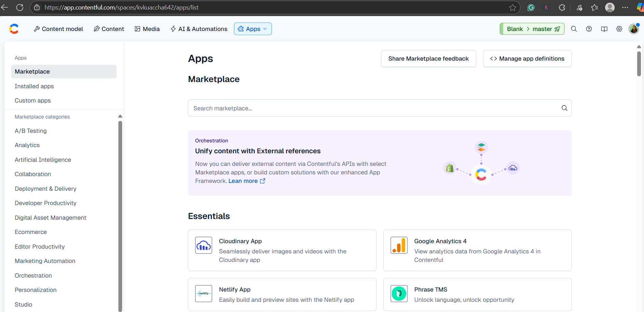
Task: Open Artificial Intelligence category
Action: 43,160
